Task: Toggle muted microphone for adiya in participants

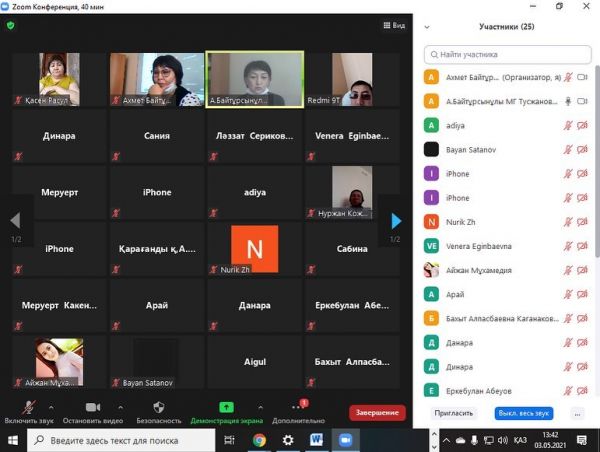Action: click(568, 125)
